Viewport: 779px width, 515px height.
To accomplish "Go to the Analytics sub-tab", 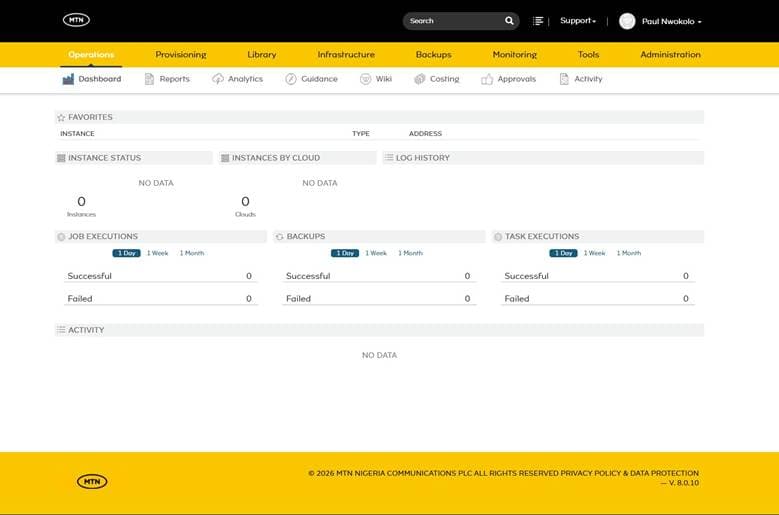I will point(237,79).
